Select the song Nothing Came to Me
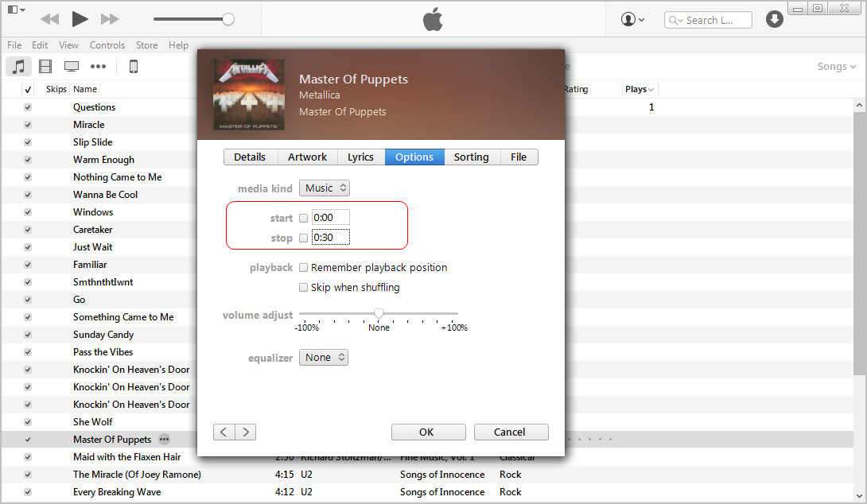 tap(117, 177)
